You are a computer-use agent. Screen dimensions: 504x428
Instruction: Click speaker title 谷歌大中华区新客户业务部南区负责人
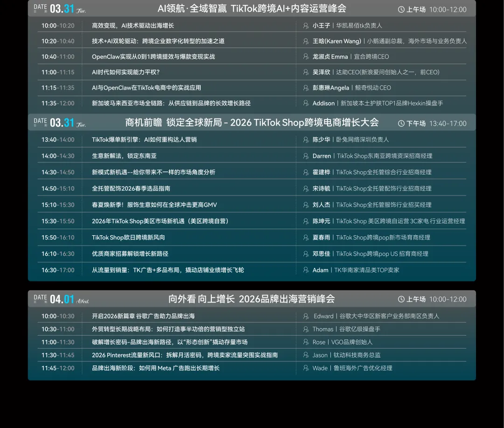coord(389,316)
